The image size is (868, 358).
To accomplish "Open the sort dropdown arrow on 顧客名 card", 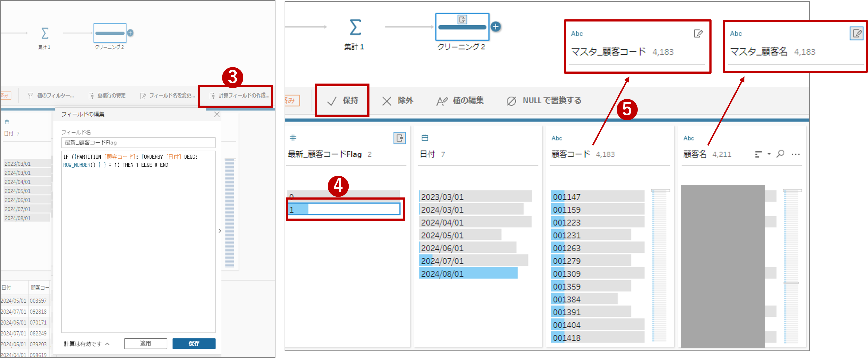I will click(x=769, y=154).
